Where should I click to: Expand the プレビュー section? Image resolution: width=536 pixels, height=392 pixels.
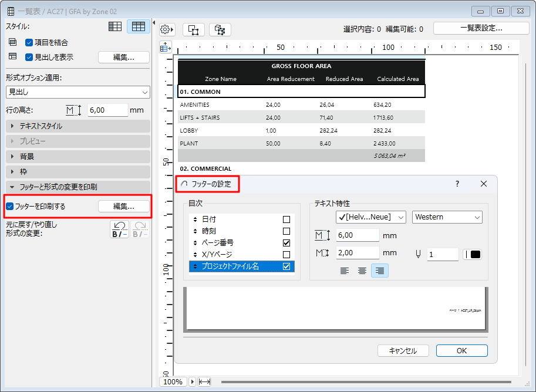[x=78, y=141]
